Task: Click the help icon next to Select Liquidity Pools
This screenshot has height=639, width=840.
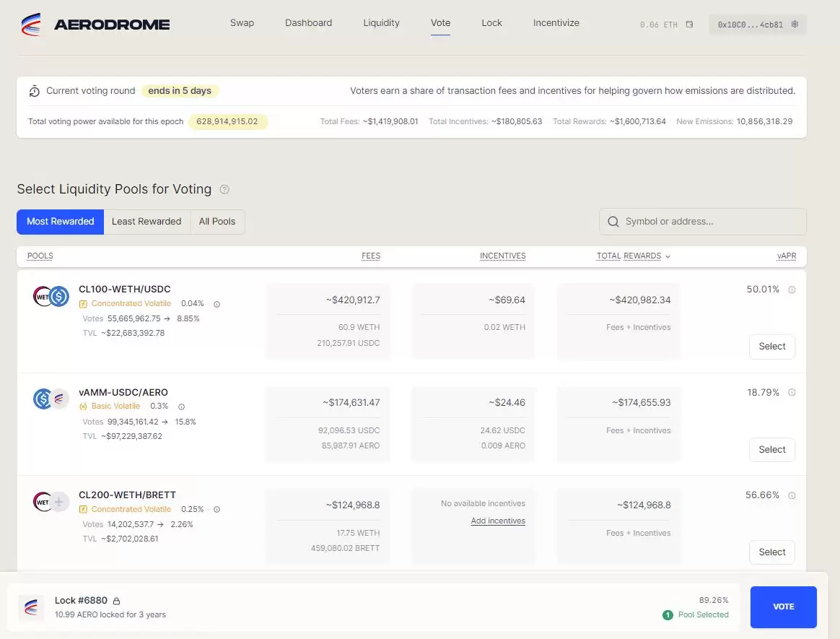Action: 224,188
